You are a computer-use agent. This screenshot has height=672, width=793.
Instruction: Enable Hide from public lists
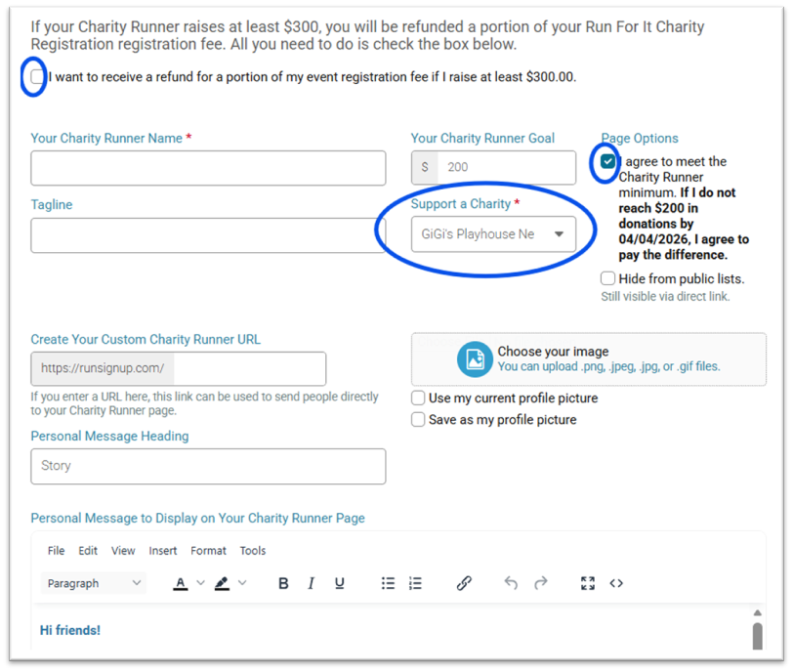[x=608, y=279]
